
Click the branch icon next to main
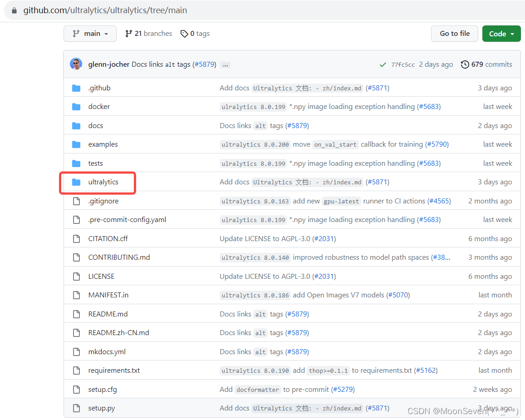[76, 34]
